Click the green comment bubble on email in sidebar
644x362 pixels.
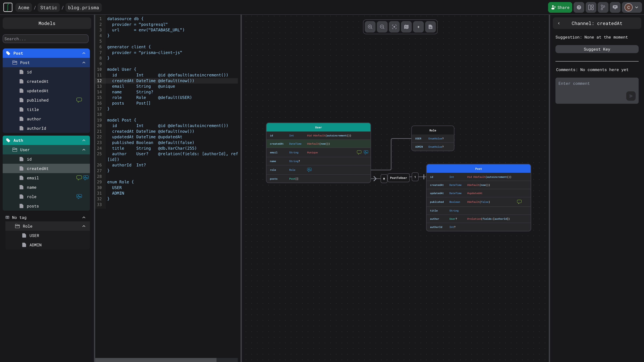[x=79, y=178]
